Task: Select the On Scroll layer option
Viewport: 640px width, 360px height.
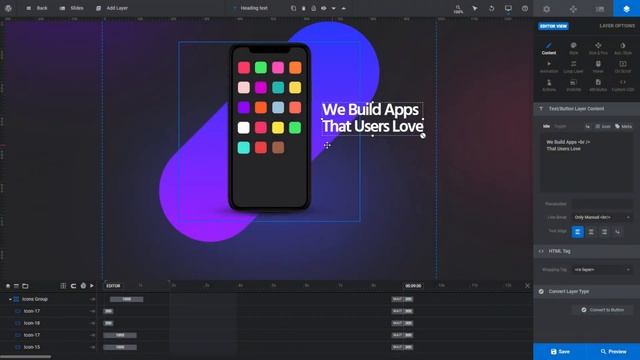Action: point(623,67)
